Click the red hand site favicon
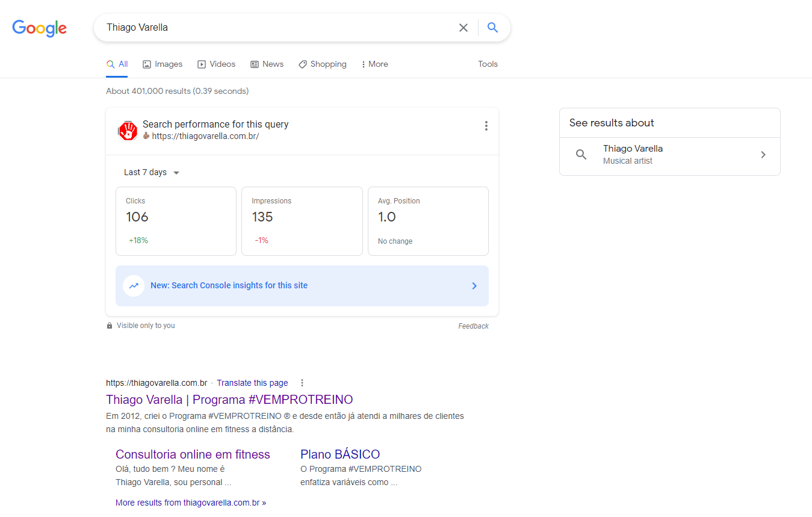Viewport: 812px width, 517px height. [128, 131]
